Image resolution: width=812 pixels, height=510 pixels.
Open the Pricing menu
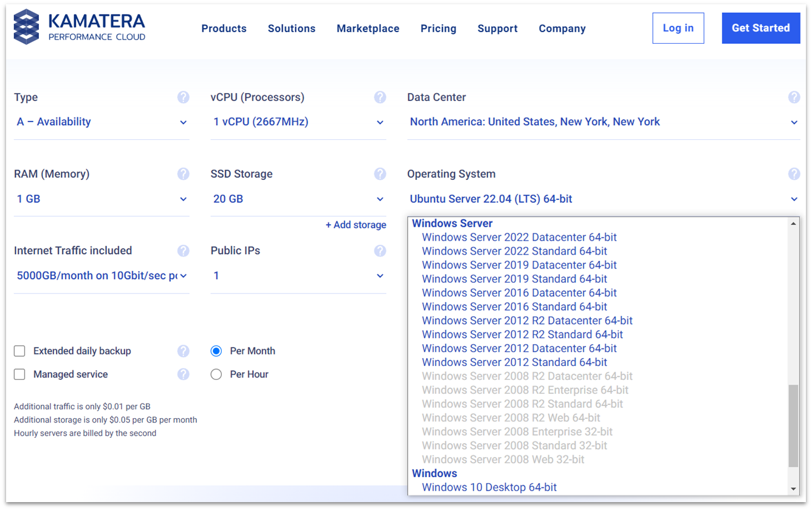[438, 29]
